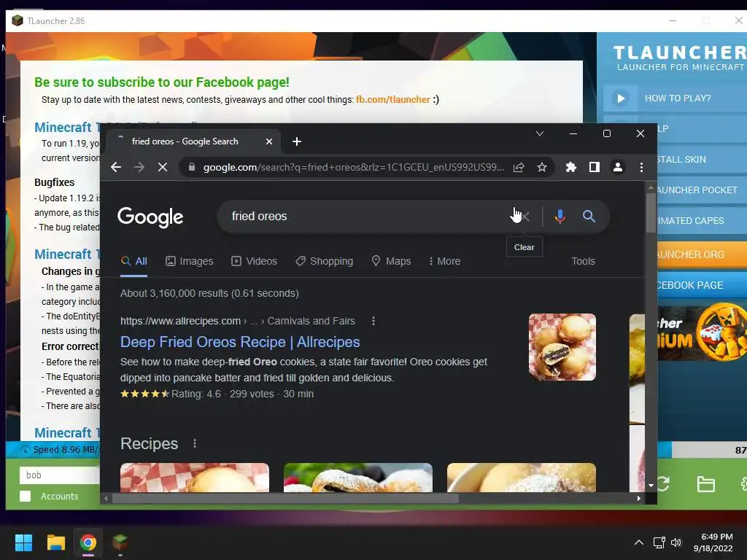Click the TLauncher play arrow icon

coord(620,98)
